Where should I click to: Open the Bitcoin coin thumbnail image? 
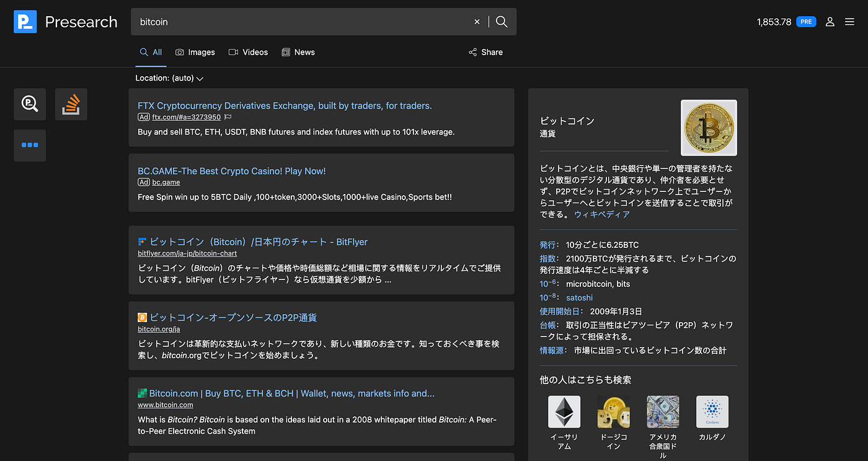click(709, 128)
